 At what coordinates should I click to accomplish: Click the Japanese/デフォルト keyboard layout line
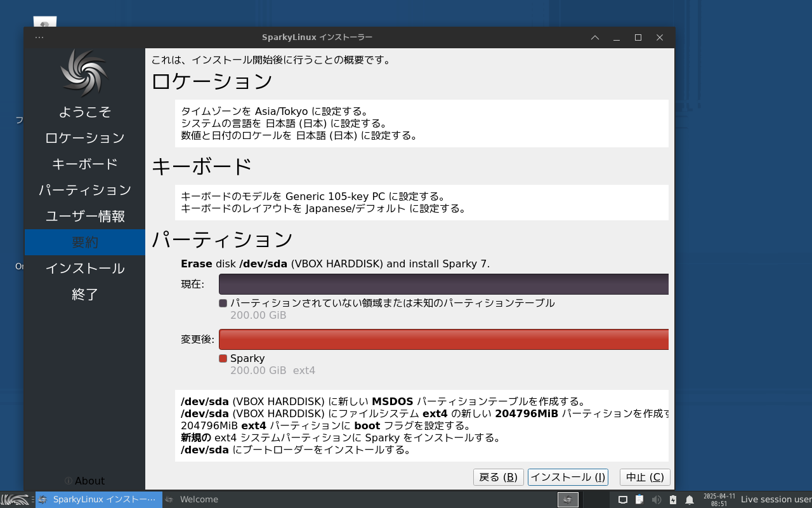tap(324, 208)
